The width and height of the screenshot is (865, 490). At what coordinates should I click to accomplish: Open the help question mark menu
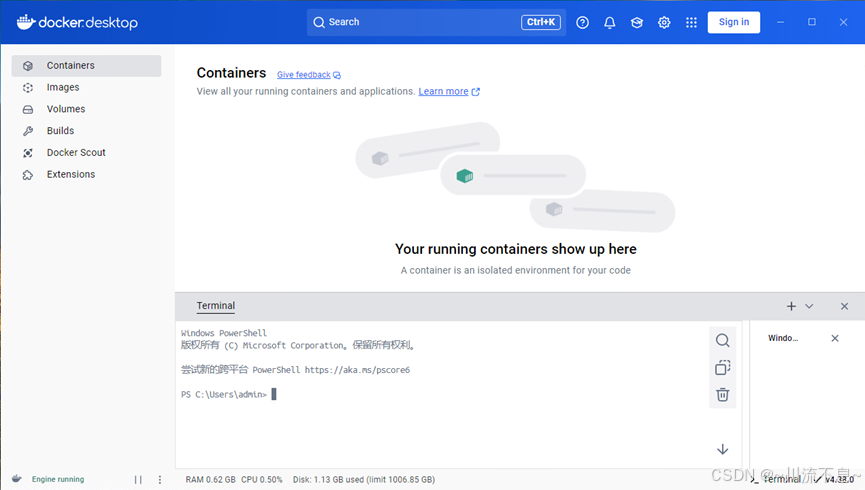click(x=583, y=23)
